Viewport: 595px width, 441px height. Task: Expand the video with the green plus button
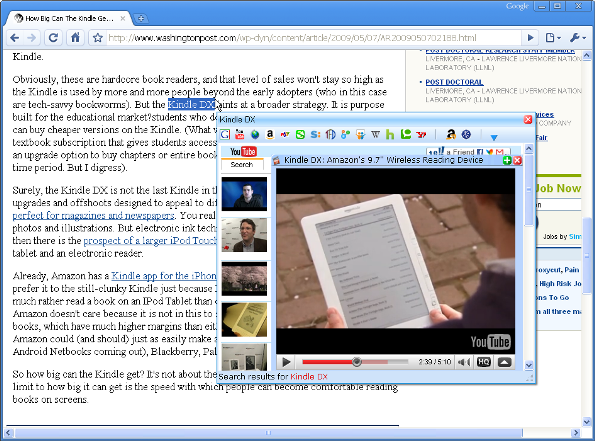[507, 160]
